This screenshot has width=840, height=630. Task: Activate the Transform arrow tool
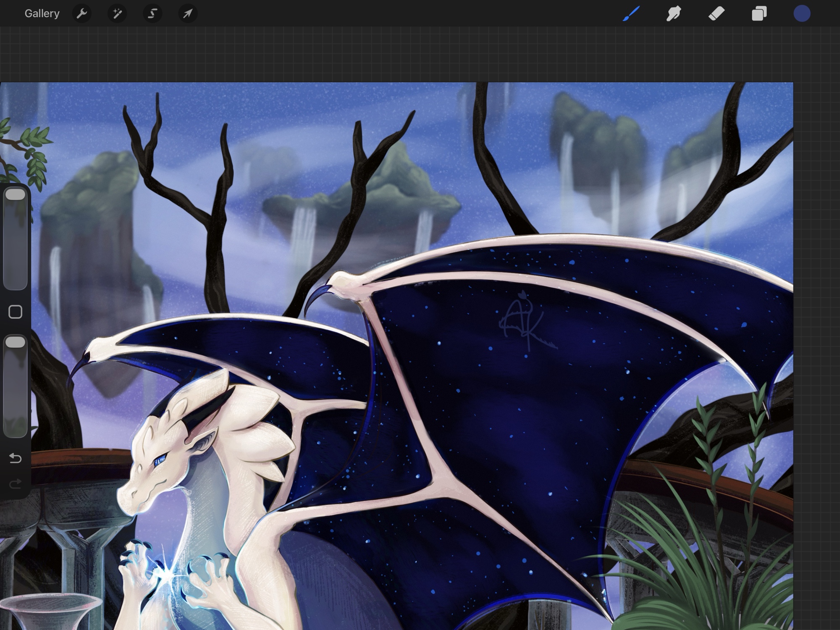188,14
